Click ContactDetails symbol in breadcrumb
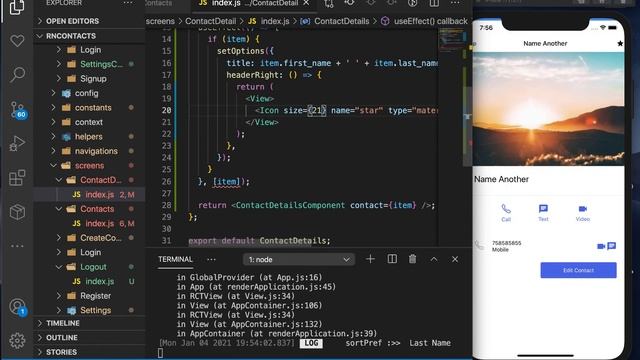The height and width of the screenshot is (360, 640). 341,21
